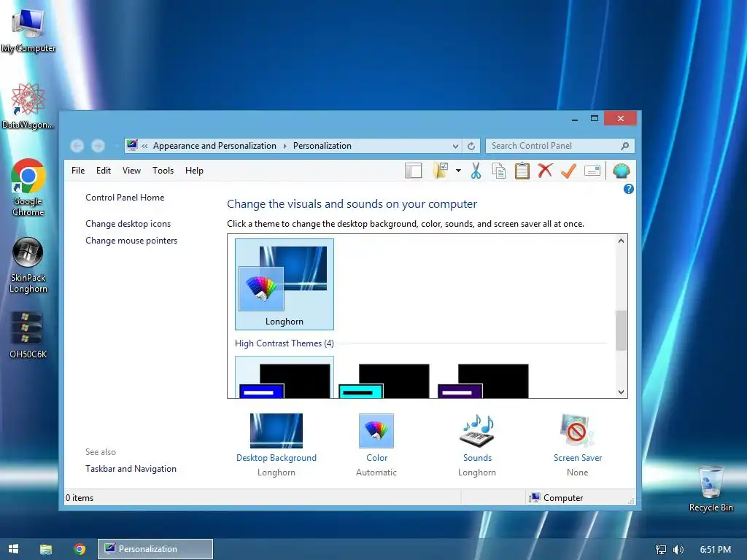The image size is (747, 560).
Task: Click the theme list scroll down arrow
Action: (621, 392)
